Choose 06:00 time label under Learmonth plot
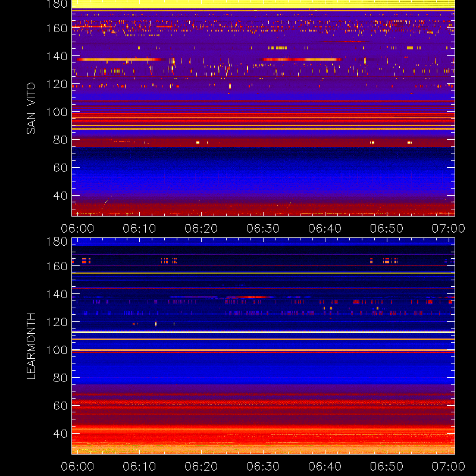Screen dimensions: 476x476 click(x=77, y=466)
